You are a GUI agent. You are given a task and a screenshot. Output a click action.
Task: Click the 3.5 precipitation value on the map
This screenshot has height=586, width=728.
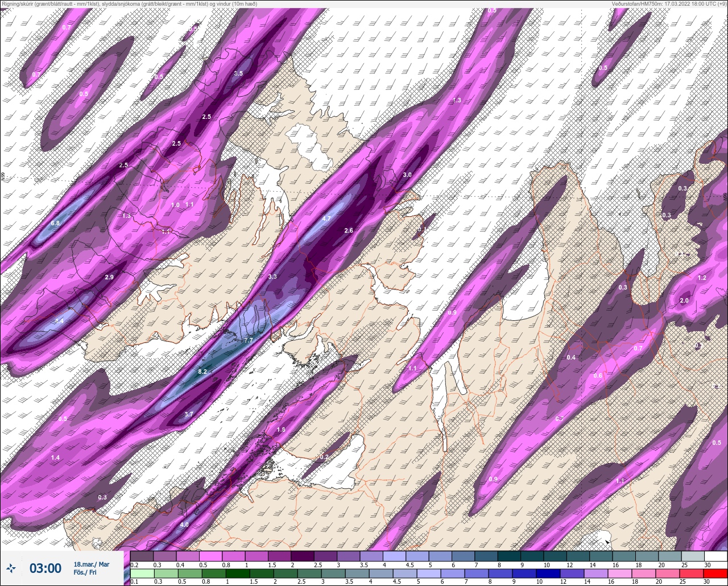238,73
